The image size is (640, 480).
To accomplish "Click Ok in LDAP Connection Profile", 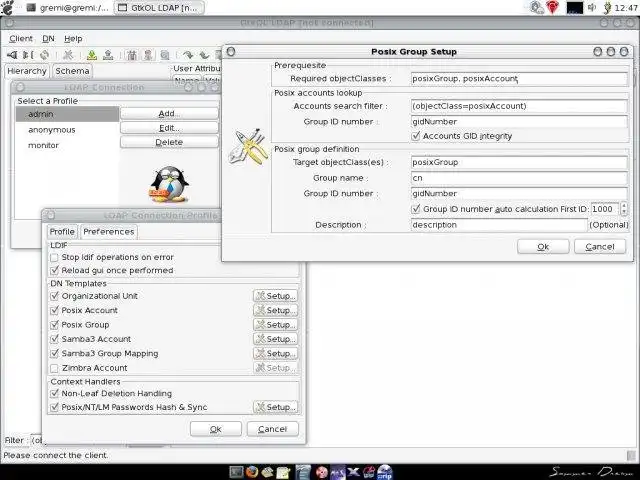I will click(x=216, y=429).
